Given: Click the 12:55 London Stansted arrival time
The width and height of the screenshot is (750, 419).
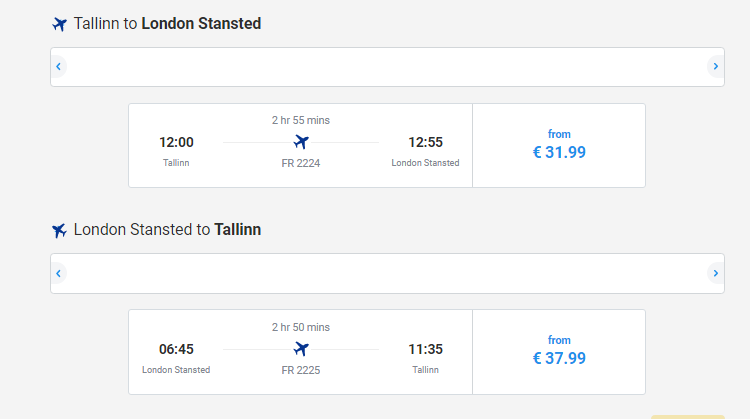Looking at the screenshot, I should (x=425, y=142).
